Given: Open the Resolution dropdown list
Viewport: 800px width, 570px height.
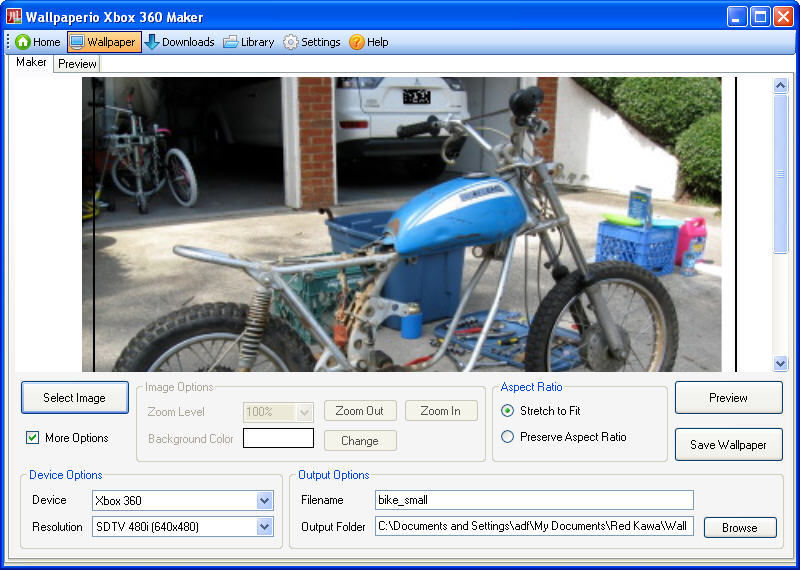Looking at the screenshot, I should tap(264, 527).
